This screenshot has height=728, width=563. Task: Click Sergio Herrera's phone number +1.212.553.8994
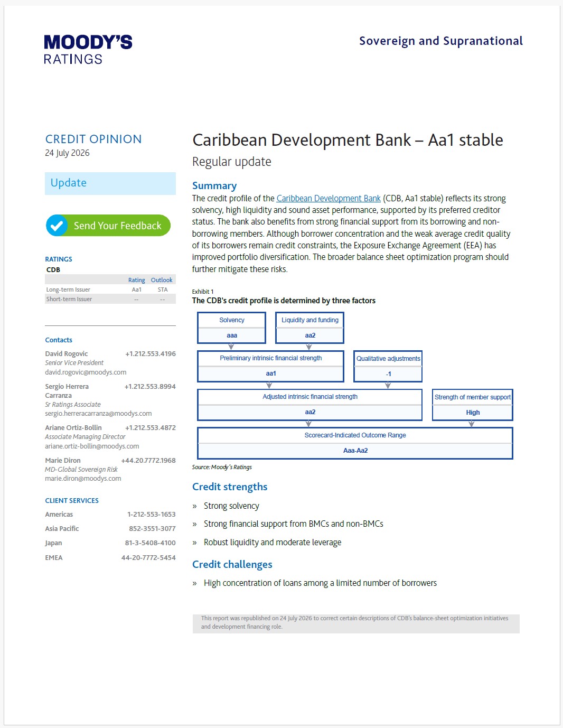click(x=150, y=387)
